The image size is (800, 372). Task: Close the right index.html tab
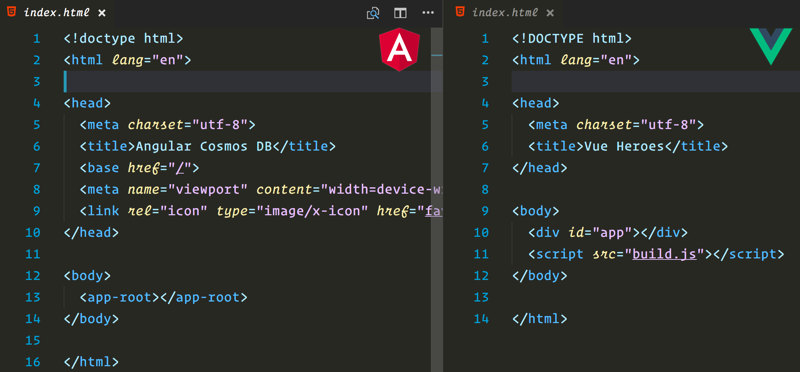(x=550, y=13)
